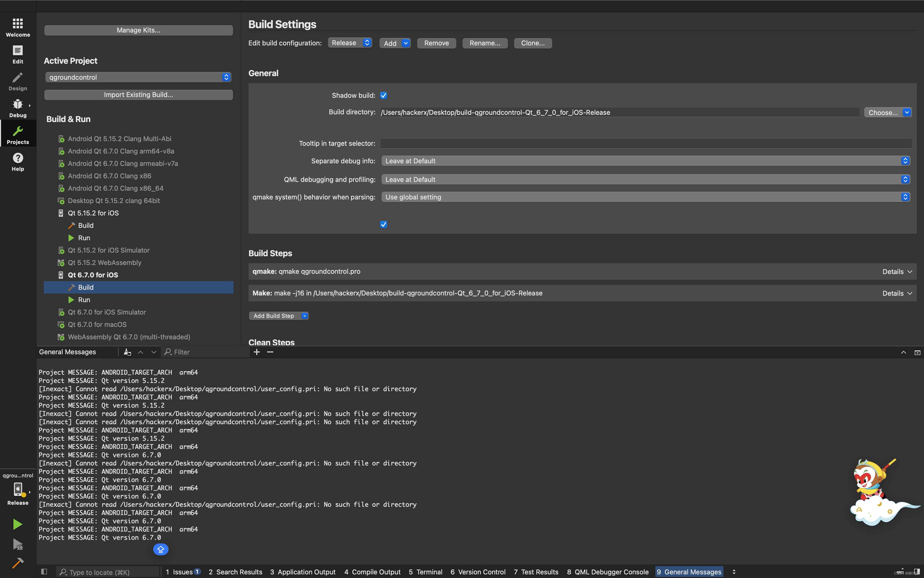Open the Compile Output tab
924x578 pixels.
(x=372, y=572)
